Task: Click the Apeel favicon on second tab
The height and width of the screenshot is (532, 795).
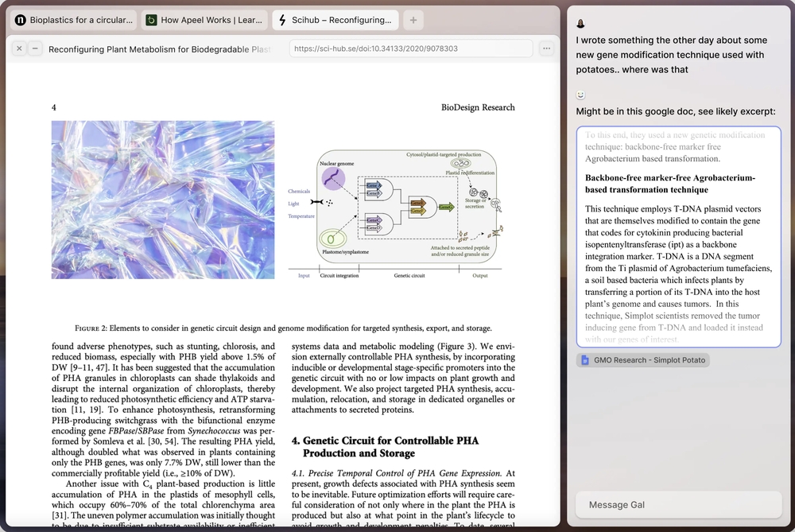Action: [151, 21]
